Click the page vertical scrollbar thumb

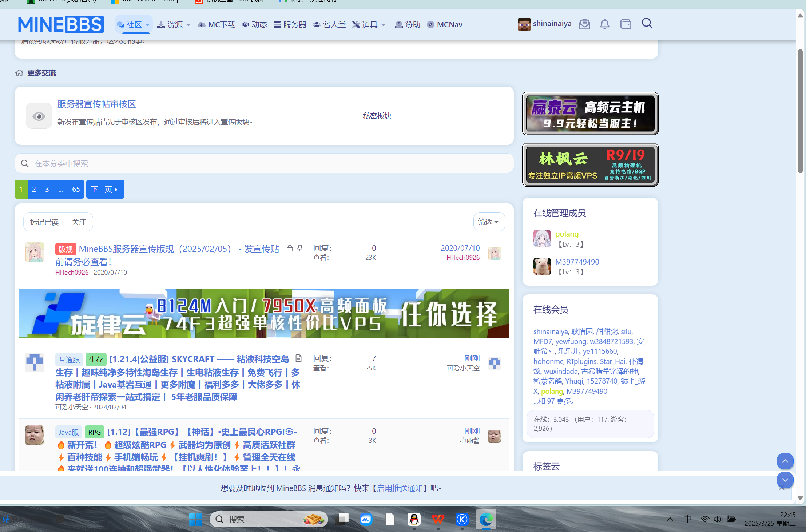click(800, 111)
